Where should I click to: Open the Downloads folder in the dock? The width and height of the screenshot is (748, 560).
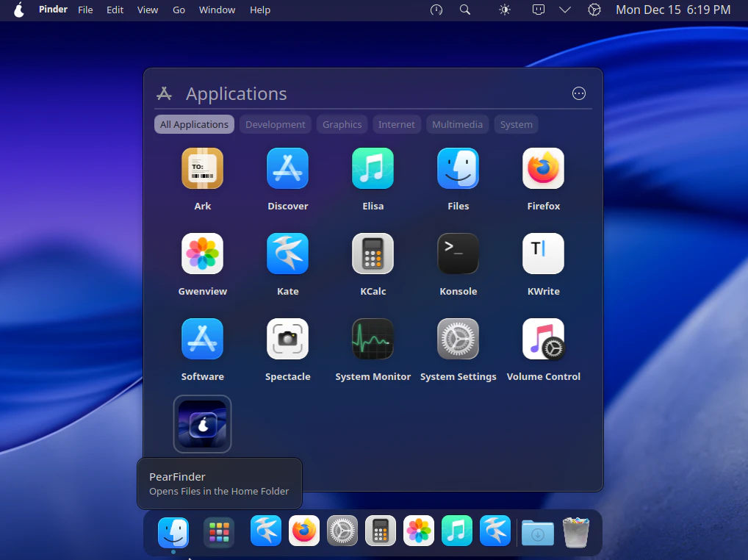click(x=538, y=532)
